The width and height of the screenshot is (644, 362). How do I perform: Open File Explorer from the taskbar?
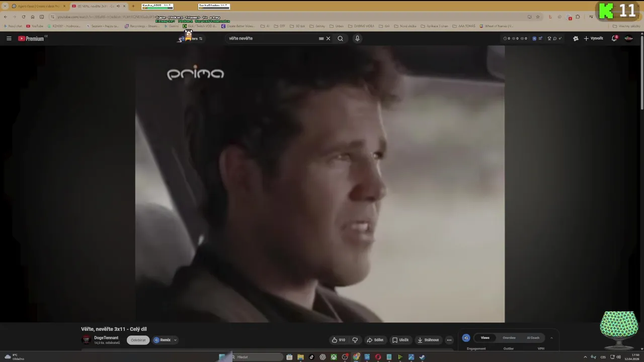click(x=300, y=357)
